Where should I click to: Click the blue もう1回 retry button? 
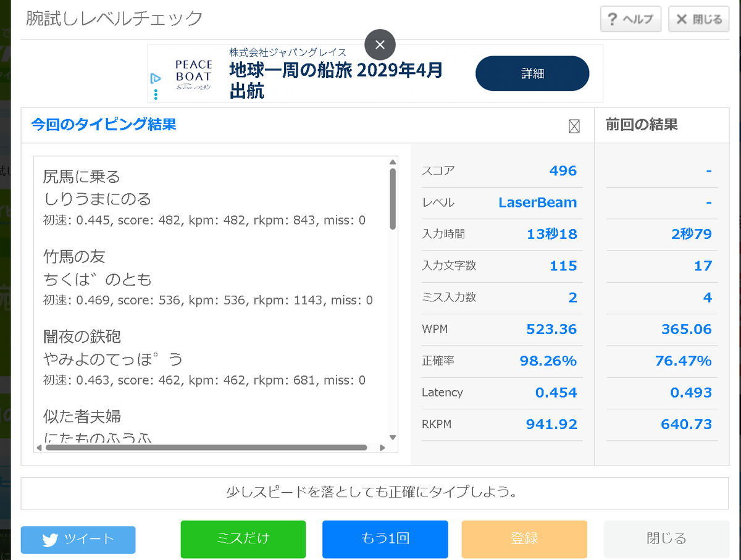(385, 539)
